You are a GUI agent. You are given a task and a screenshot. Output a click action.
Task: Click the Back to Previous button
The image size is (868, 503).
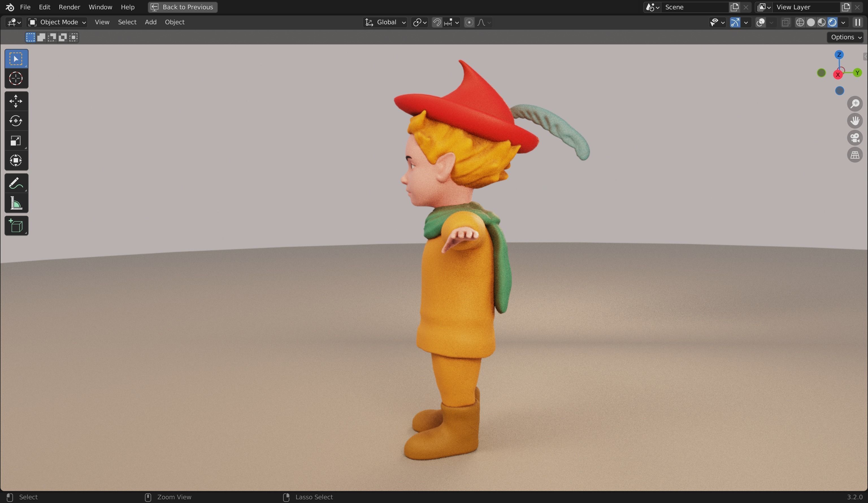183,7
